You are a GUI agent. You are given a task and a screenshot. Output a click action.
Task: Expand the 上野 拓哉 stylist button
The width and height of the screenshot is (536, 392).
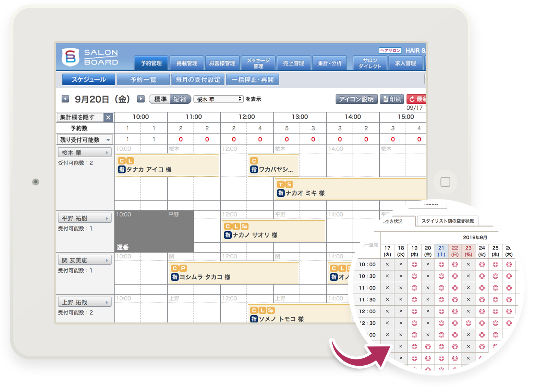tap(85, 302)
